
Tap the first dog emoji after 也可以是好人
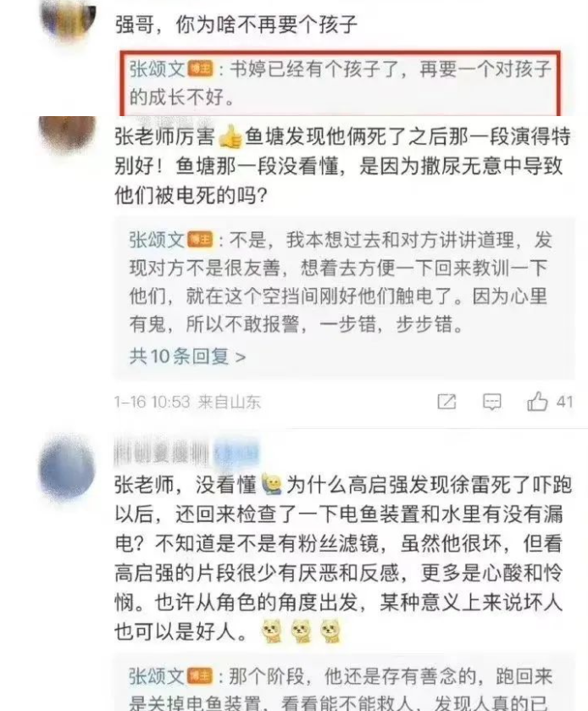272,631
